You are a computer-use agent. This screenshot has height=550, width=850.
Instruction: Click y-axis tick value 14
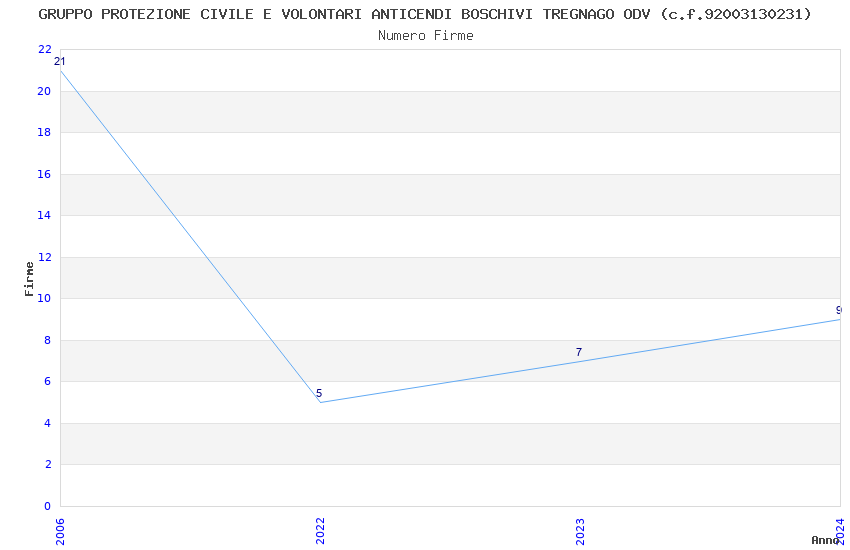[44, 215]
